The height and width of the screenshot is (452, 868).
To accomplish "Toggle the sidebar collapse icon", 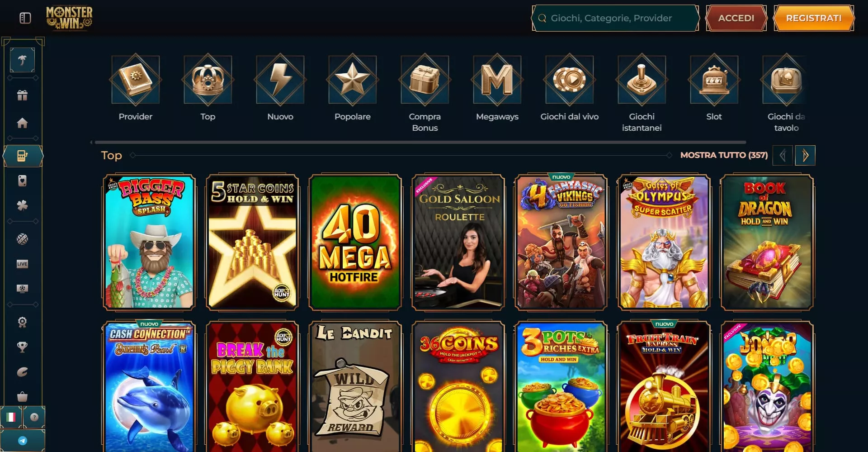I will click(x=25, y=18).
